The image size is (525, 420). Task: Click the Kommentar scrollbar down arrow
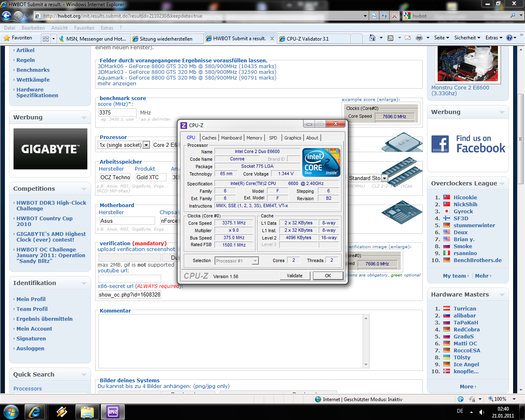point(366,364)
